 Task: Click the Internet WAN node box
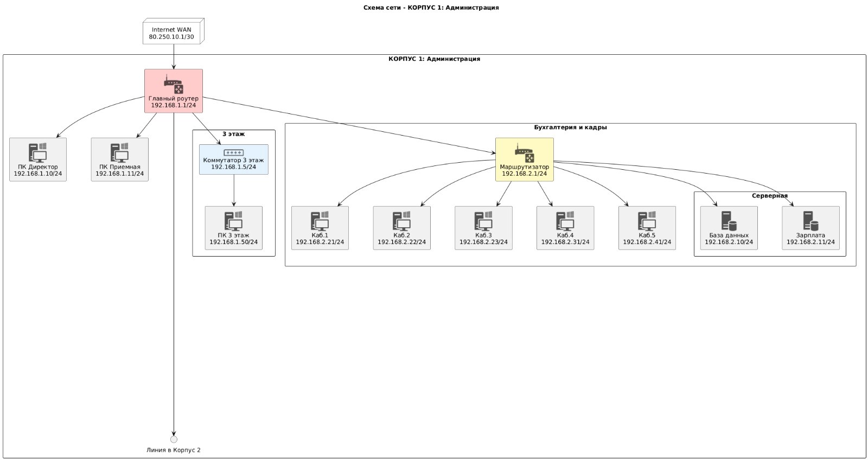[x=172, y=34]
